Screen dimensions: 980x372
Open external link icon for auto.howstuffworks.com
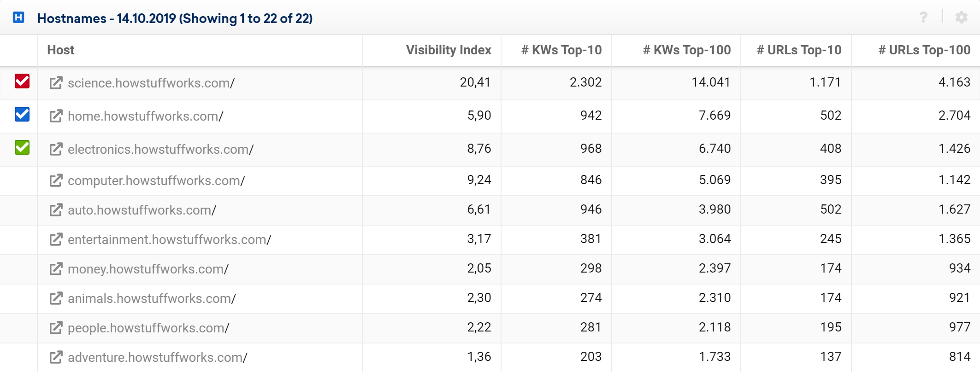pos(56,210)
